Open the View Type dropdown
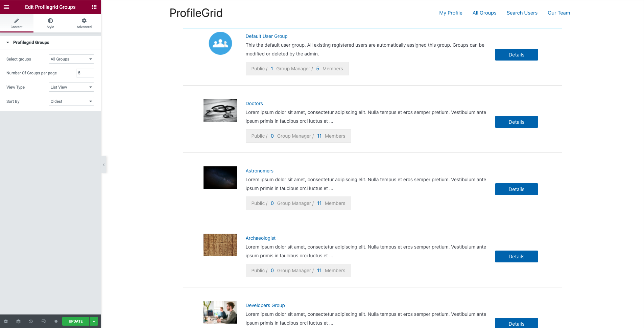The height and width of the screenshot is (328, 644). (71, 87)
